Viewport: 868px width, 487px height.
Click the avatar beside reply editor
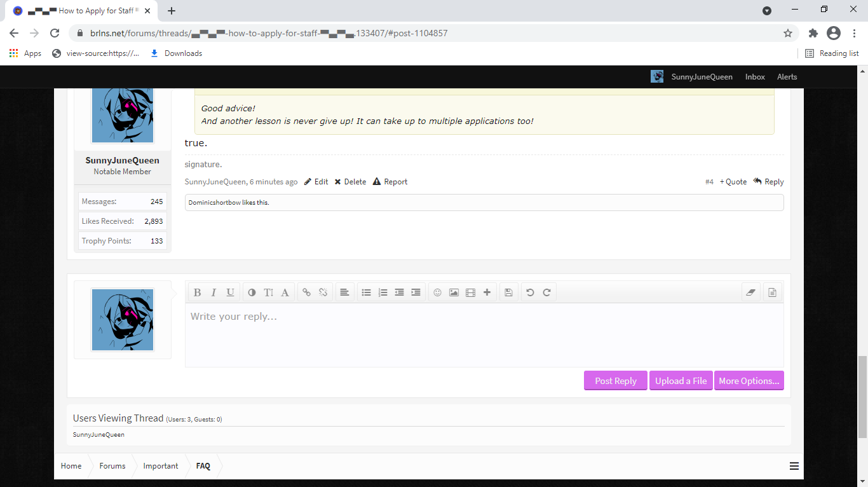click(123, 320)
